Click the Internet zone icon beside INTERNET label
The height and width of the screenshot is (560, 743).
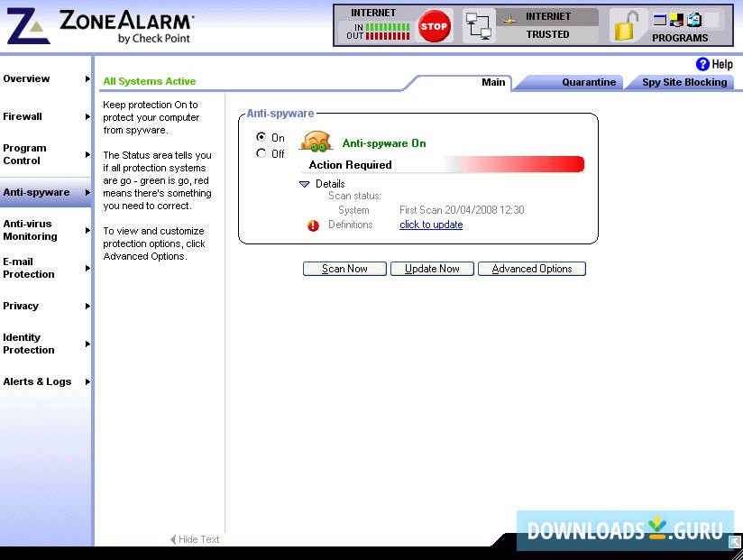pos(509,20)
